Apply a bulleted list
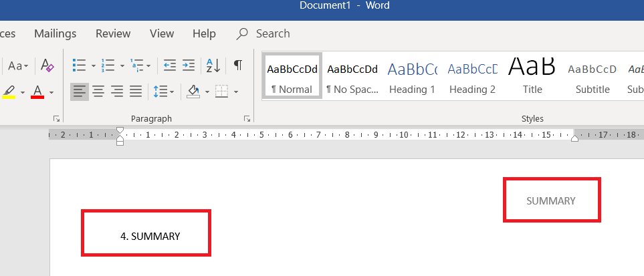Viewport: 644px width, 276px height. coord(79,65)
